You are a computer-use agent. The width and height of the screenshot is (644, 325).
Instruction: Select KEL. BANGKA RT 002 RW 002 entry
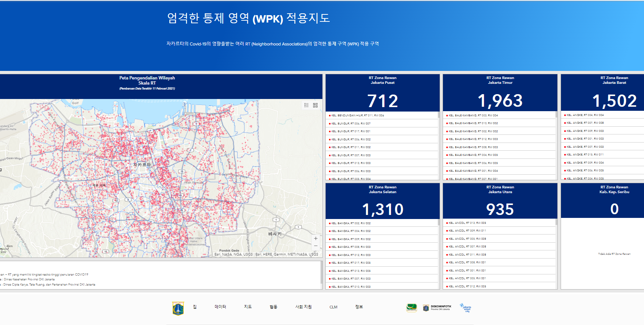[351, 223]
